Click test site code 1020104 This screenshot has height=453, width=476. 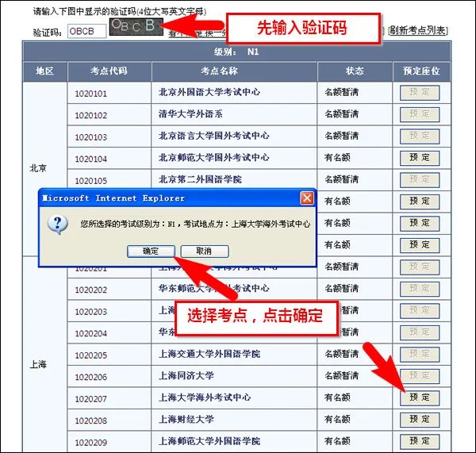point(90,159)
